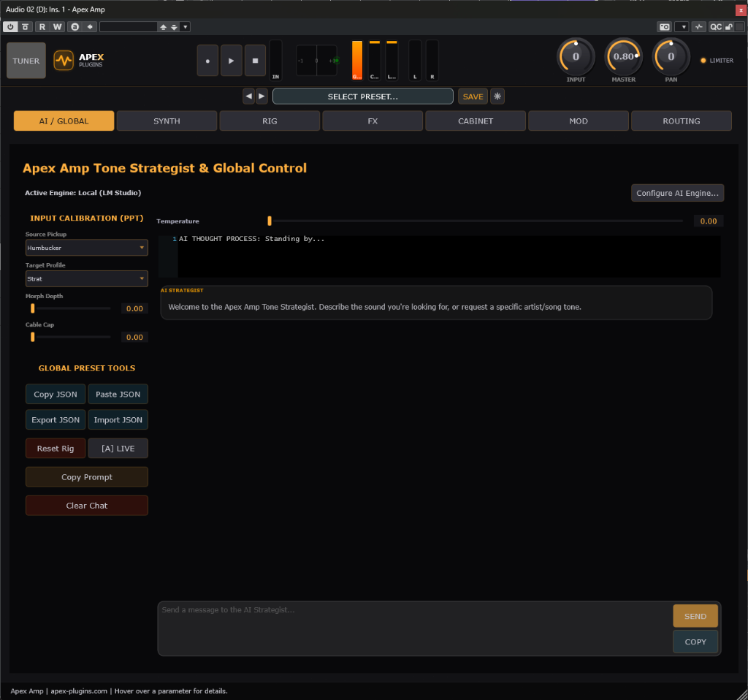Click the Apex Plugins waveform logo
The width and height of the screenshot is (748, 700).
pyautogui.click(x=64, y=61)
